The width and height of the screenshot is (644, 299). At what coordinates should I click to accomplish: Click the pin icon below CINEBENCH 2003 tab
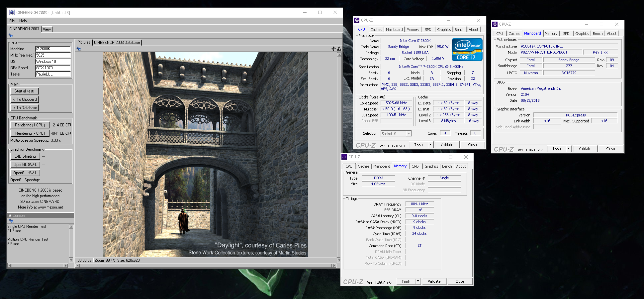point(11,35)
